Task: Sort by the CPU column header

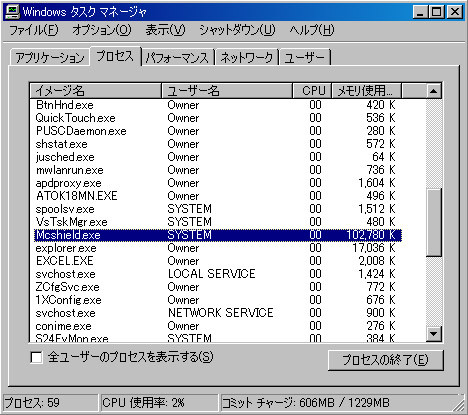Action: [312, 91]
